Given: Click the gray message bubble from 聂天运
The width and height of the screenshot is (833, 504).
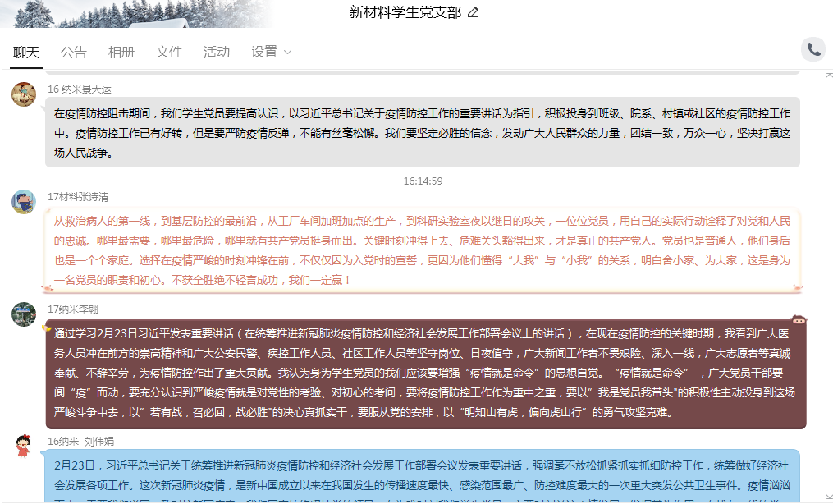Looking at the screenshot, I should pyautogui.click(x=423, y=132).
